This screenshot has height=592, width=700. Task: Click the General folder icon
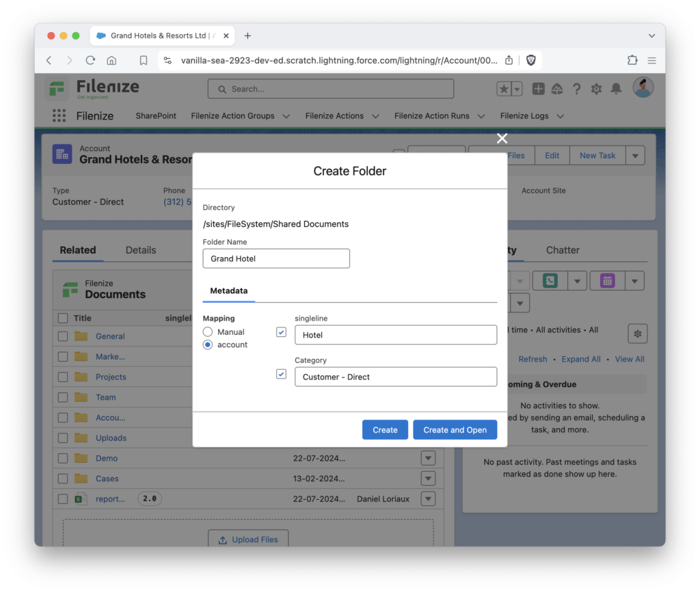pyautogui.click(x=81, y=336)
